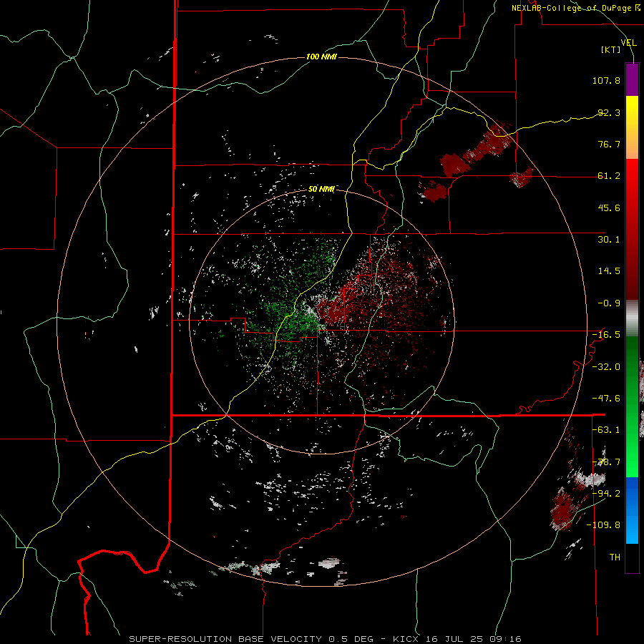Select the 45.6 velocity scale value
The height and width of the screenshot is (644, 644).
click(609, 208)
